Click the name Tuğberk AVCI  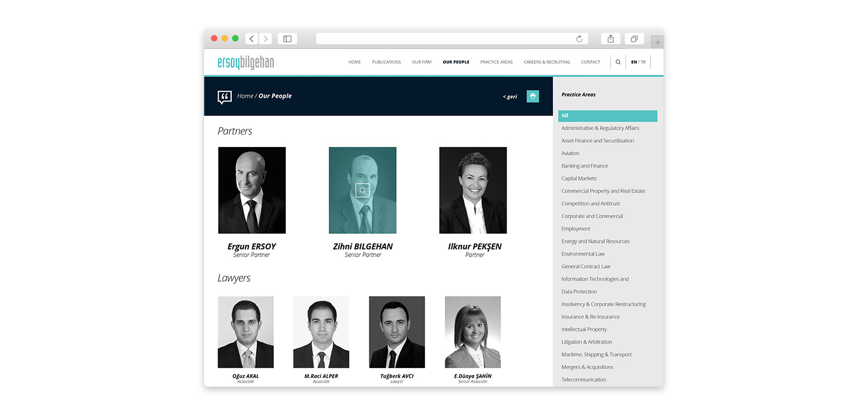(x=397, y=376)
